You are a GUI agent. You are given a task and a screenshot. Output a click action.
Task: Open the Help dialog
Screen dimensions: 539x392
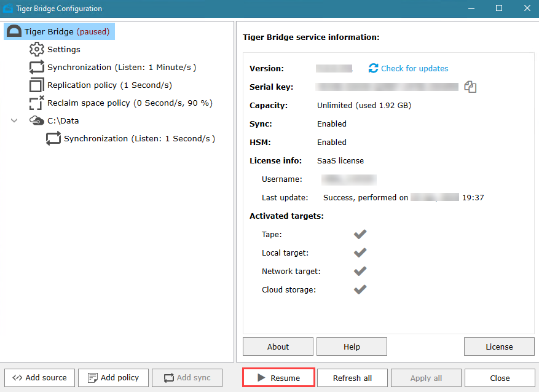click(x=352, y=346)
